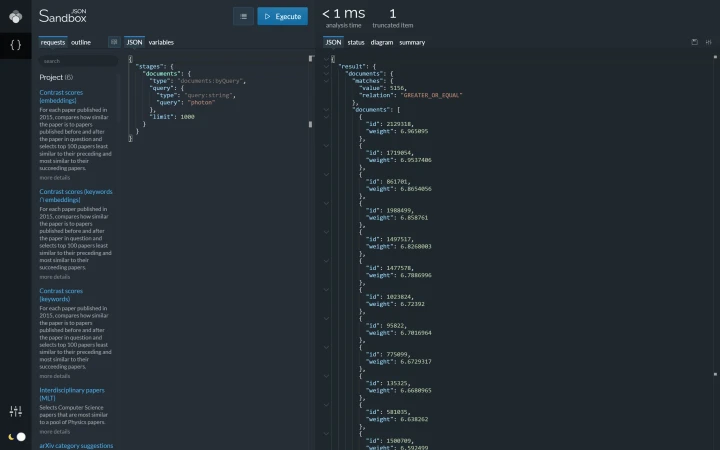Click the "< 1 ms" analysis time indicator
This screenshot has height=450, width=720.
pyautogui.click(x=343, y=14)
